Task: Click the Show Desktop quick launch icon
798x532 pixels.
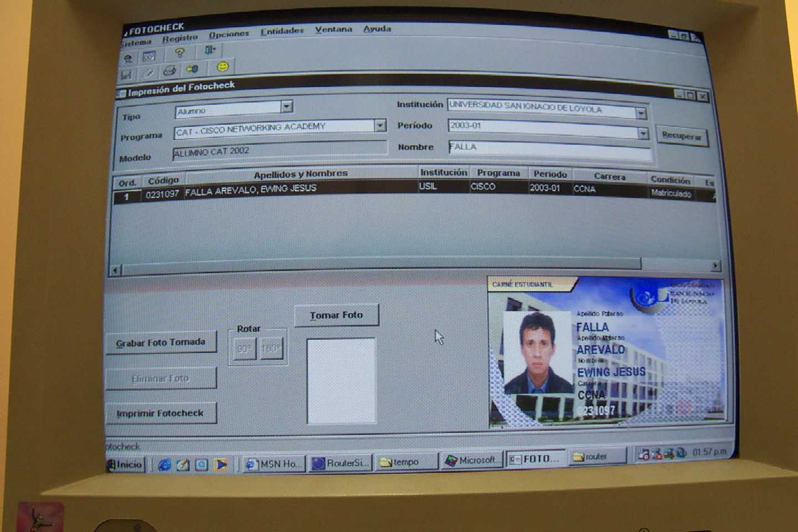Action: (x=202, y=464)
